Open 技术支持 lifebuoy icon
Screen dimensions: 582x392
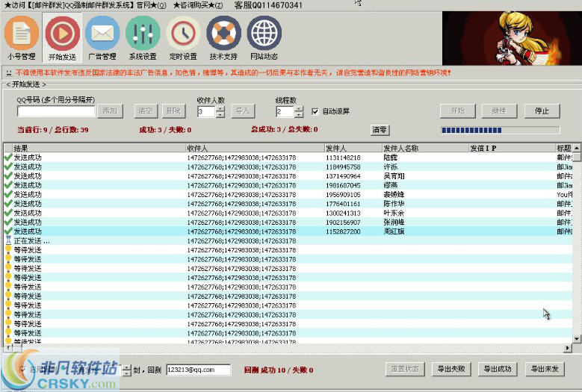(223, 37)
